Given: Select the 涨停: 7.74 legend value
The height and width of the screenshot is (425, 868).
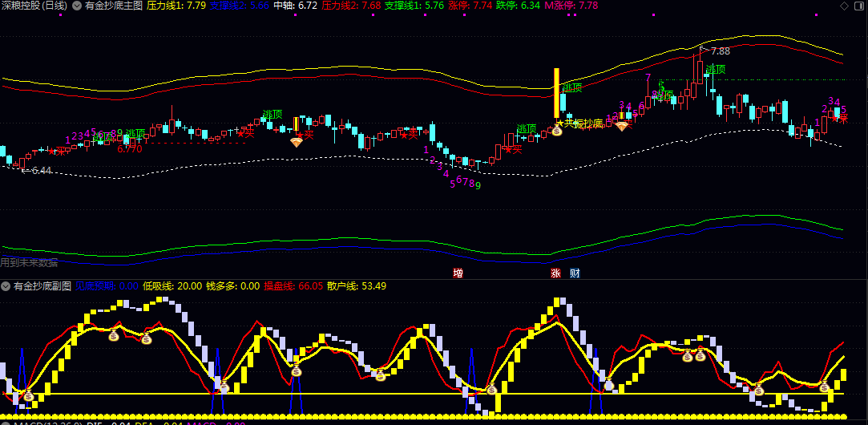Looking at the screenshot, I should click(470, 6).
